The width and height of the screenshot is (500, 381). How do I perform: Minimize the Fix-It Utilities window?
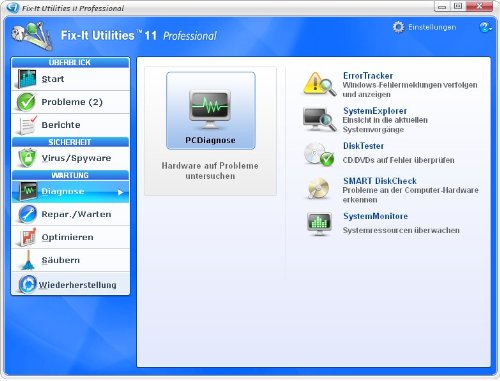(442, 6)
